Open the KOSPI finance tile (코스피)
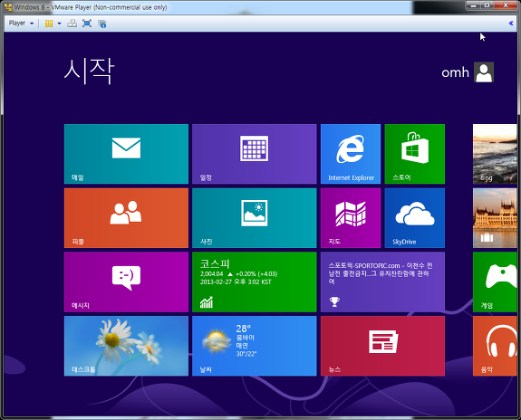521x420 pixels. pos(255,282)
